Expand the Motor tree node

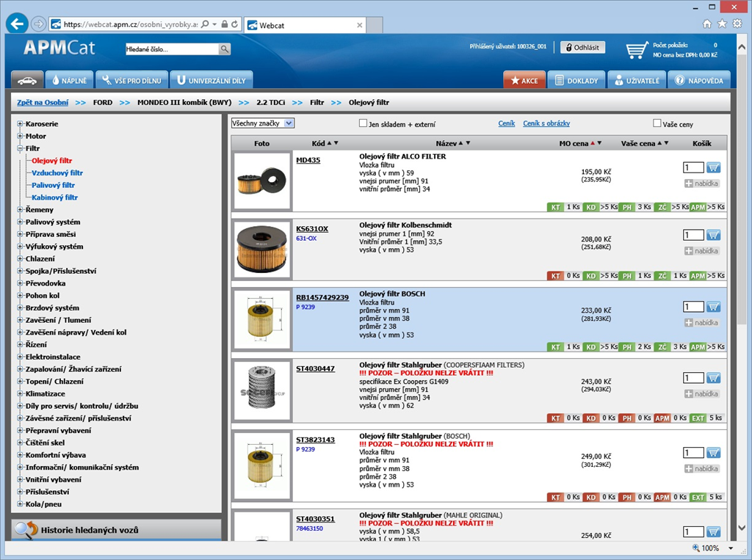[20, 137]
